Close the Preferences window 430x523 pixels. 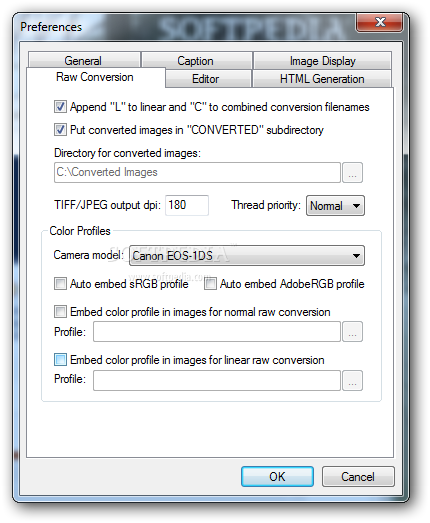380,22
